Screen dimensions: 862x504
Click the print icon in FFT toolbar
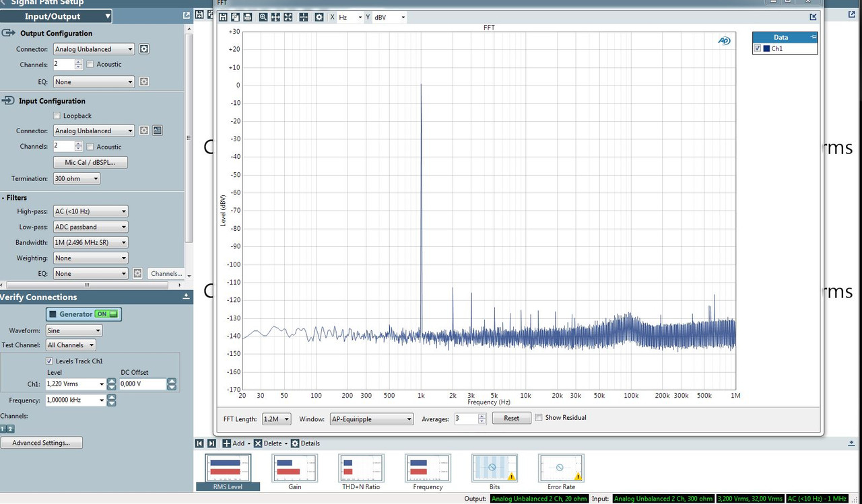click(x=248, y=17)
